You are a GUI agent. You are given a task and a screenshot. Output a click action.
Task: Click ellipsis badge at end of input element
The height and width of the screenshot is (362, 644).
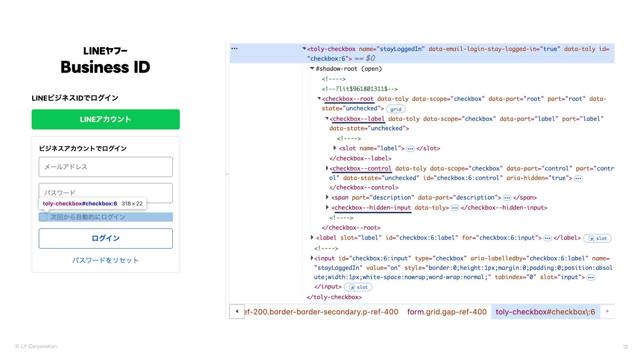tap(591, 278)
